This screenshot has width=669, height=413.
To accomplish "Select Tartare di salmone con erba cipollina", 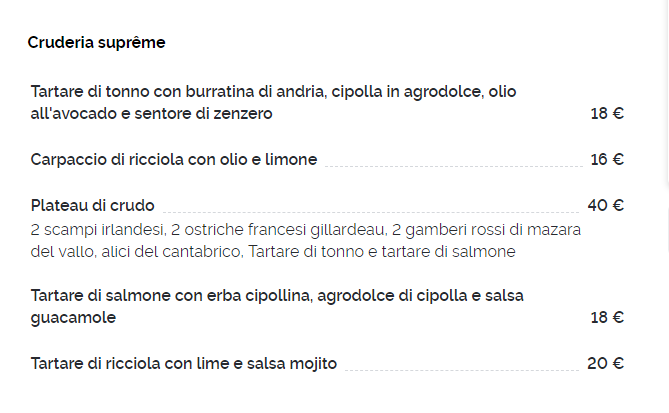I will tap(277, 306).
